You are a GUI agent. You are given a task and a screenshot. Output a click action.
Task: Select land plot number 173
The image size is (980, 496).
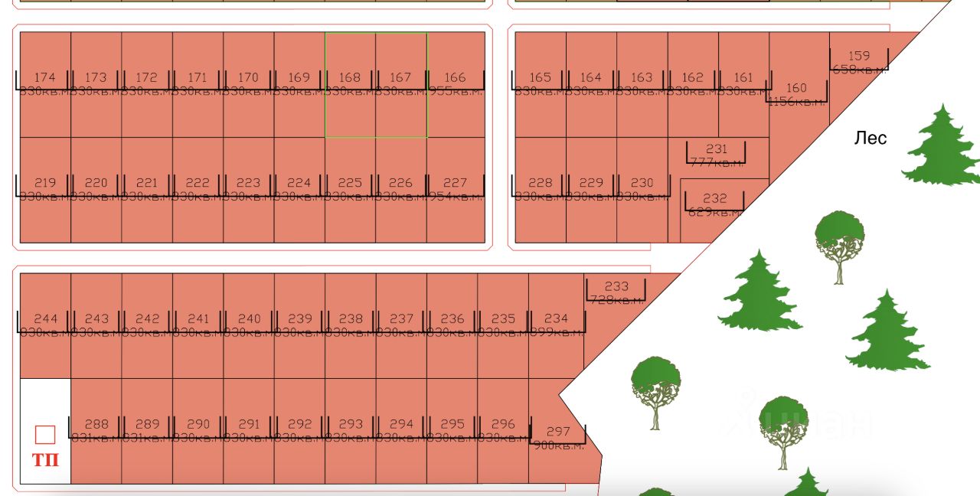pos(96,84)
